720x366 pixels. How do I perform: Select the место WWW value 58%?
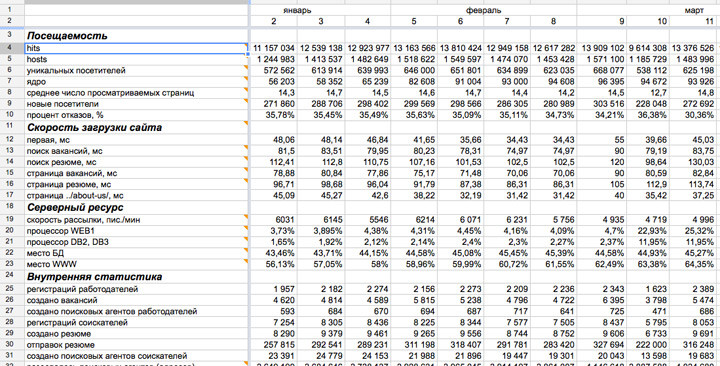367,265
